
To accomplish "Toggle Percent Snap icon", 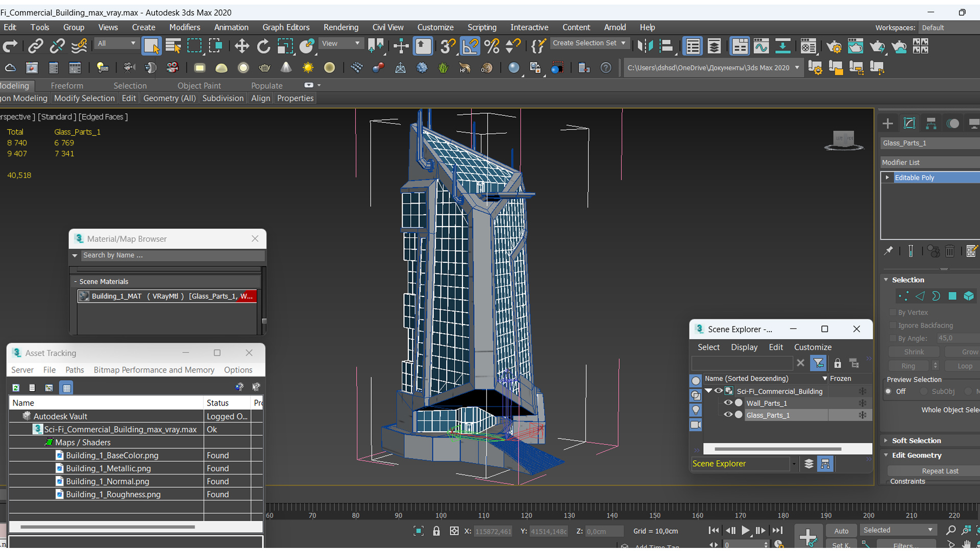I will (x=492, y=46).
